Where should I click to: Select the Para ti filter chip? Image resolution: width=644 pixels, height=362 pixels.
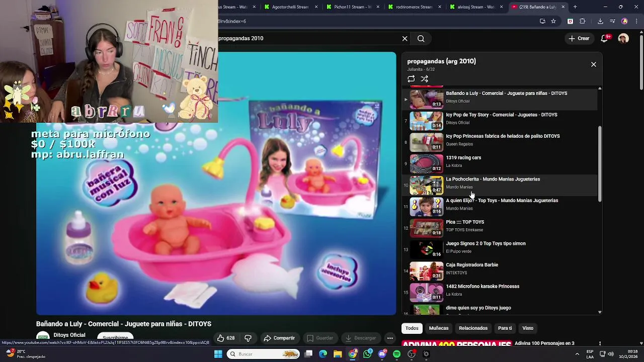click(x=505, y=328)
